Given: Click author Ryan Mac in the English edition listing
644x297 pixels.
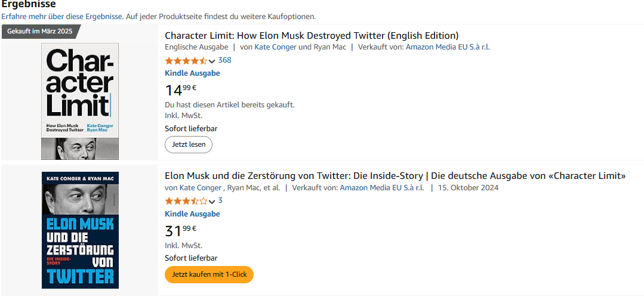Looking at the screenshot, I should click(x=329, y=47).
